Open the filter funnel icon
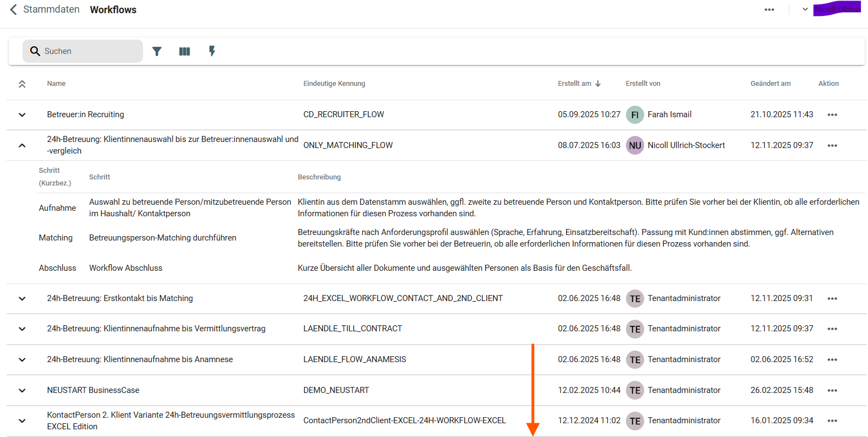Screen dimensions: 868x437 click(157, 51)
